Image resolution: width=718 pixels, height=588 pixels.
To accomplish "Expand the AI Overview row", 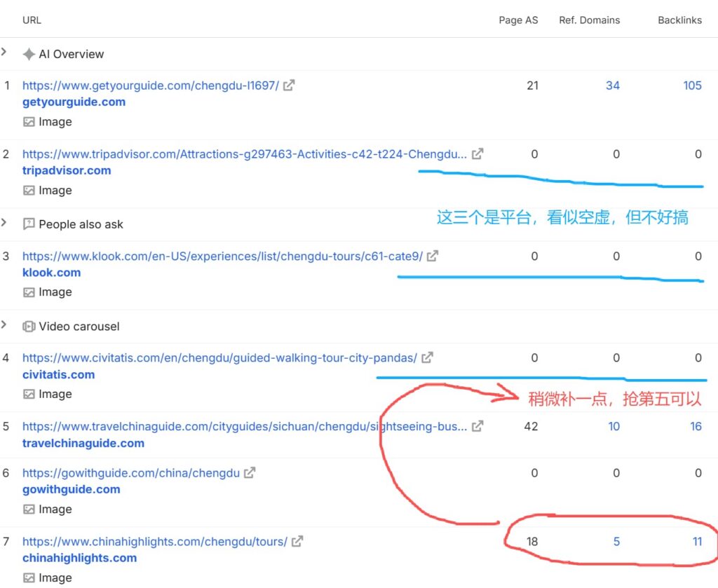I will 4,52.
